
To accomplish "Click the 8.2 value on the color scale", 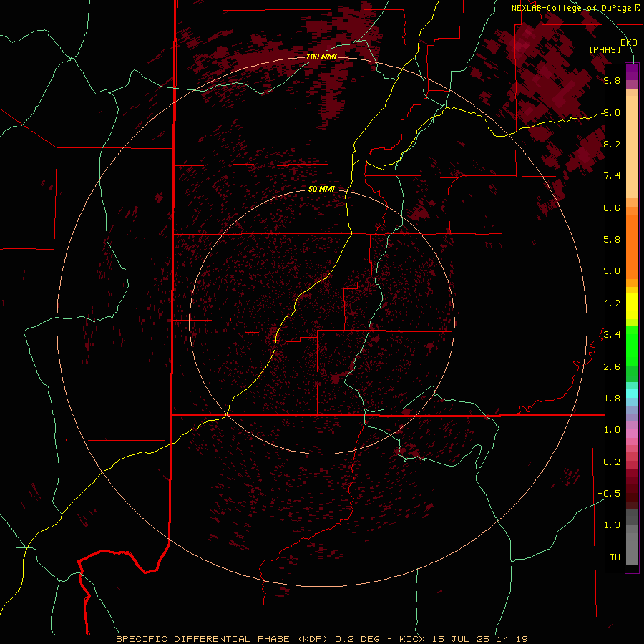I will click(612, 144).
